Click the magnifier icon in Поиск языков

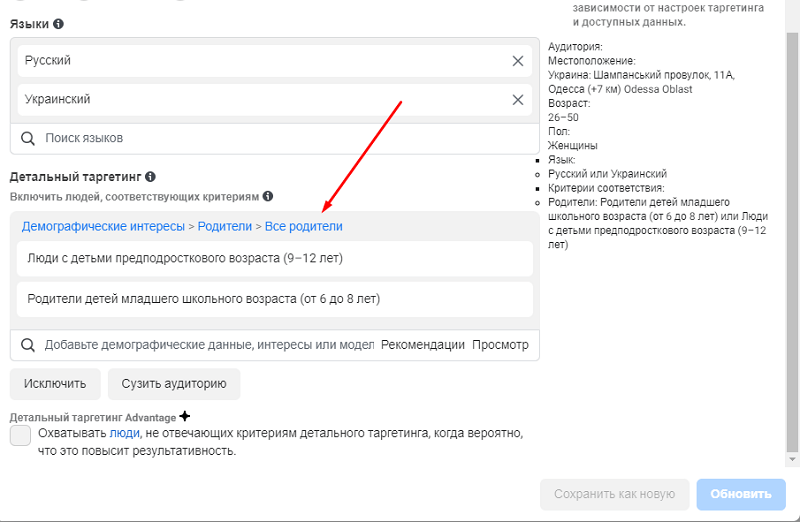(28, 138)
